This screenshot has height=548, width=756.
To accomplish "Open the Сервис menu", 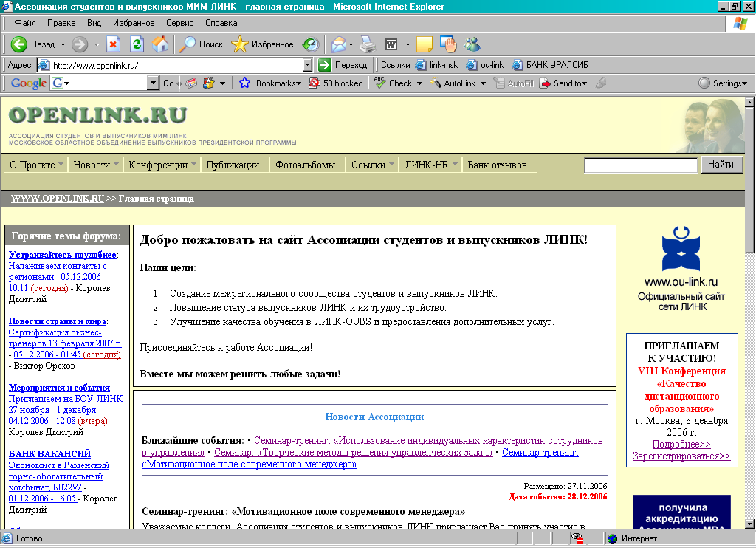I will click(180, 23).
